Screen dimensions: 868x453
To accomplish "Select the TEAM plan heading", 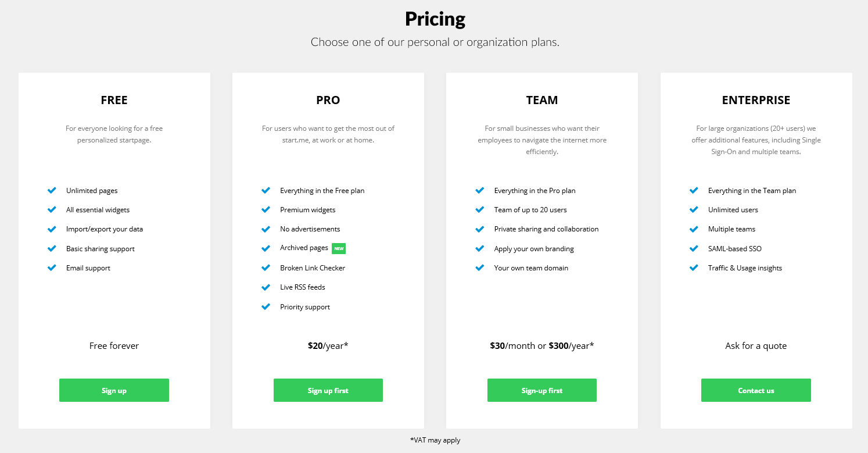I will click(x=541, y=99).
